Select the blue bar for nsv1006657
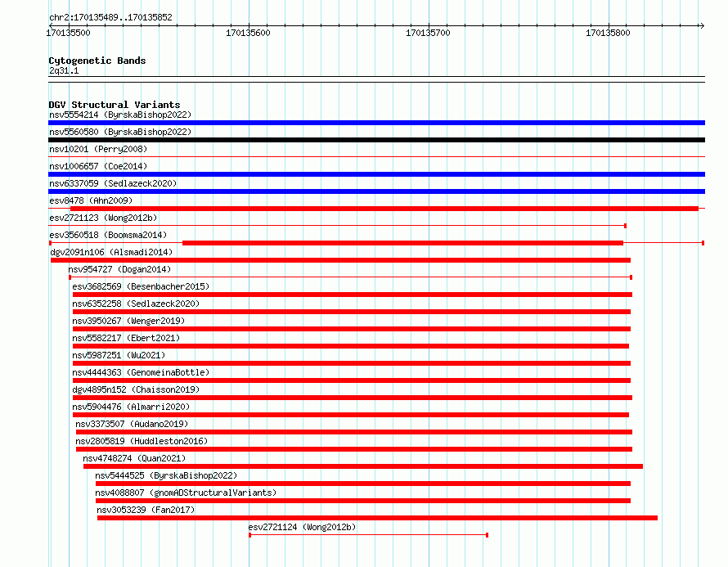This screenshot has height=567, width=728. 376,174
